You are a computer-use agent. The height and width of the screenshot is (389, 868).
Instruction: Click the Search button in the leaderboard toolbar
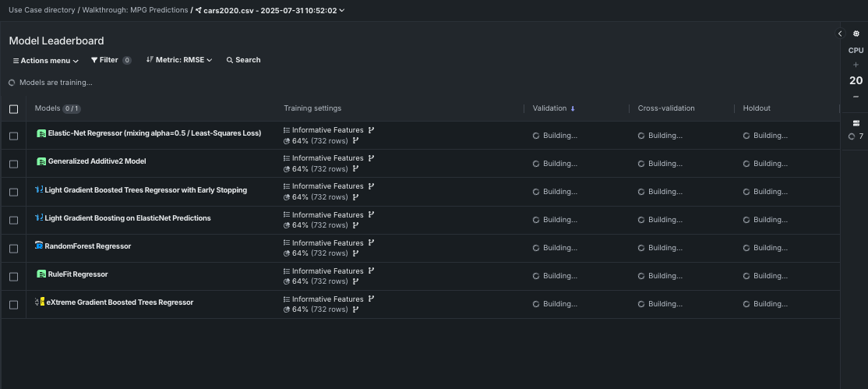(x=243, y=60)
